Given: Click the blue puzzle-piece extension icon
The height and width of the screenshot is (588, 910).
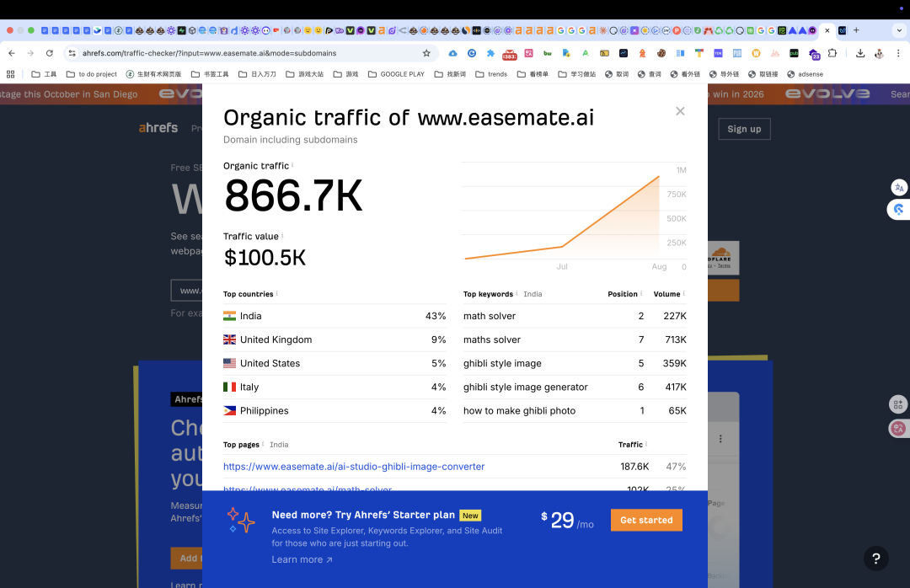Looking at the screenshot, I should click(490, 53).
